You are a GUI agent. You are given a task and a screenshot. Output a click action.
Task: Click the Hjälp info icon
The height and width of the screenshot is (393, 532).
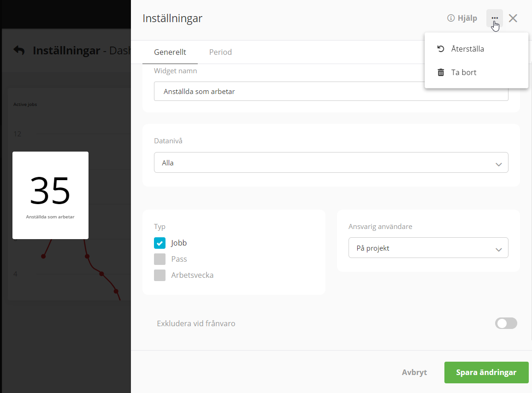pos(451,18)
